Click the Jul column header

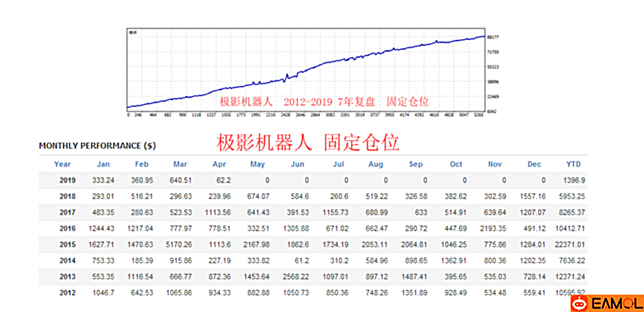338,165
